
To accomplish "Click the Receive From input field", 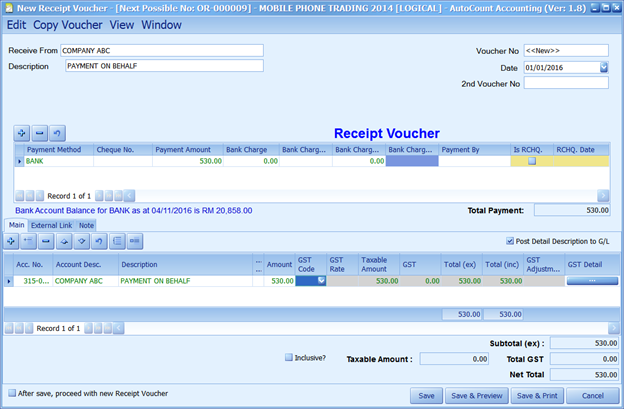I will (x=161, y=50).
